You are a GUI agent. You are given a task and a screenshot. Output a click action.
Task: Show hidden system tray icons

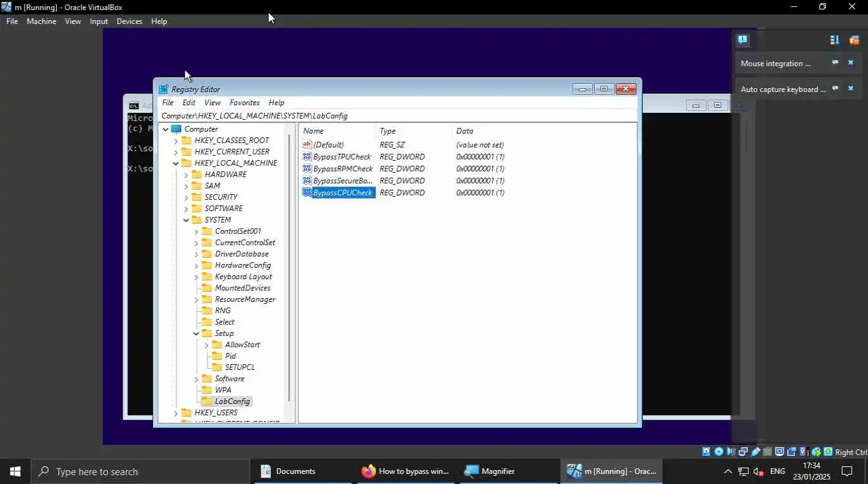click(727, 471)
